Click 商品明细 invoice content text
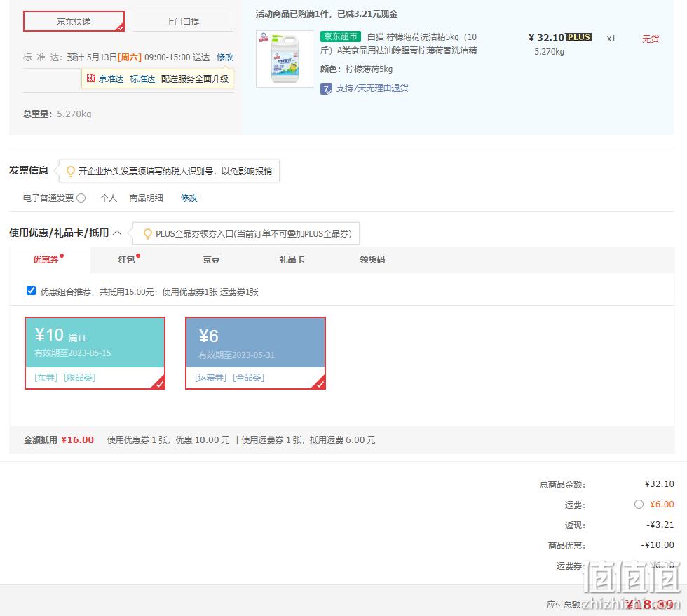 pos(147,198)
